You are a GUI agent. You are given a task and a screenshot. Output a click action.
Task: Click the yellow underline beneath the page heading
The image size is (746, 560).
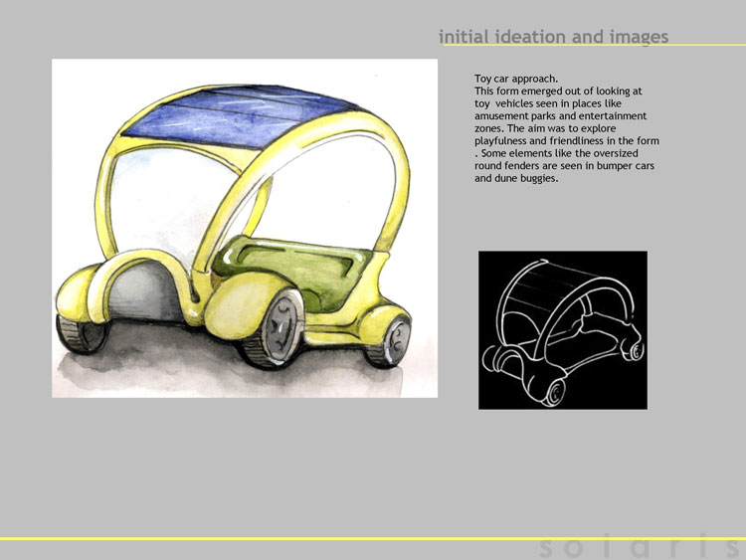594,45
